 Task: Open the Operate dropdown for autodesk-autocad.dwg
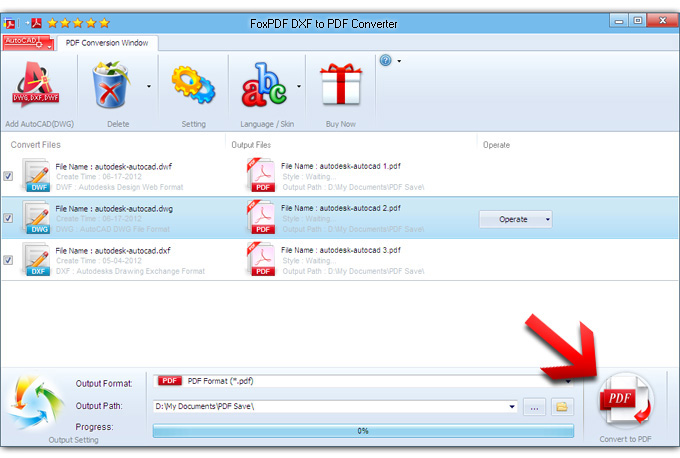point(515,219)
